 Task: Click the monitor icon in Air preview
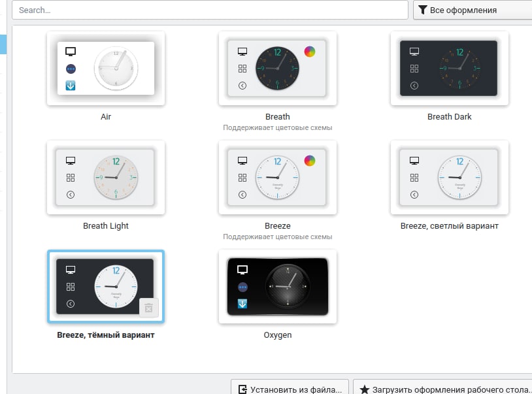click(71, 52)
